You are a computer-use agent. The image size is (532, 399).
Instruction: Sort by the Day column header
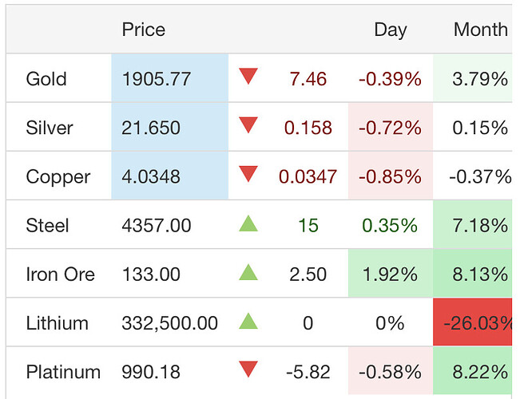[390, 30]
